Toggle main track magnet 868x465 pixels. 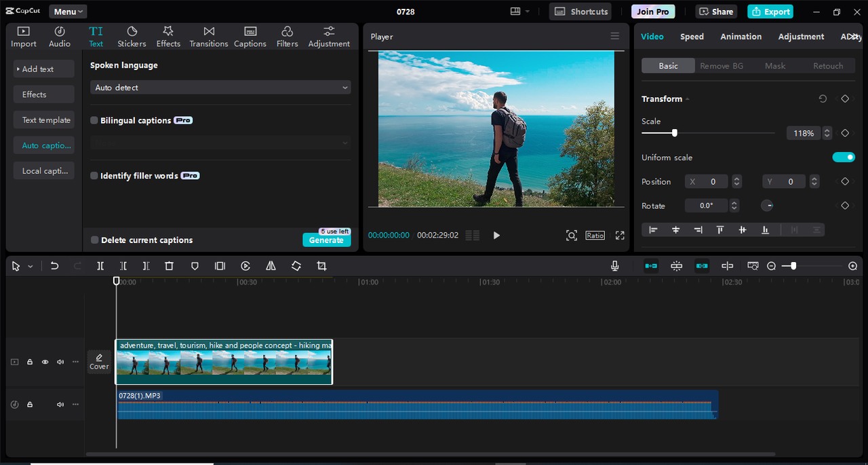tap(651, 266)
